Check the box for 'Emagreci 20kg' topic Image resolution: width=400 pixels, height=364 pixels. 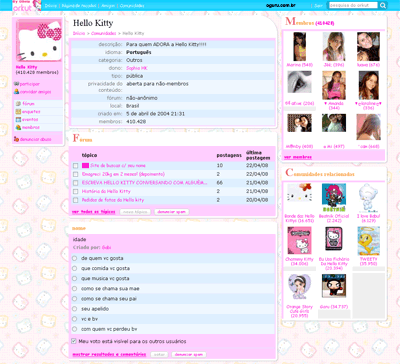76,174
